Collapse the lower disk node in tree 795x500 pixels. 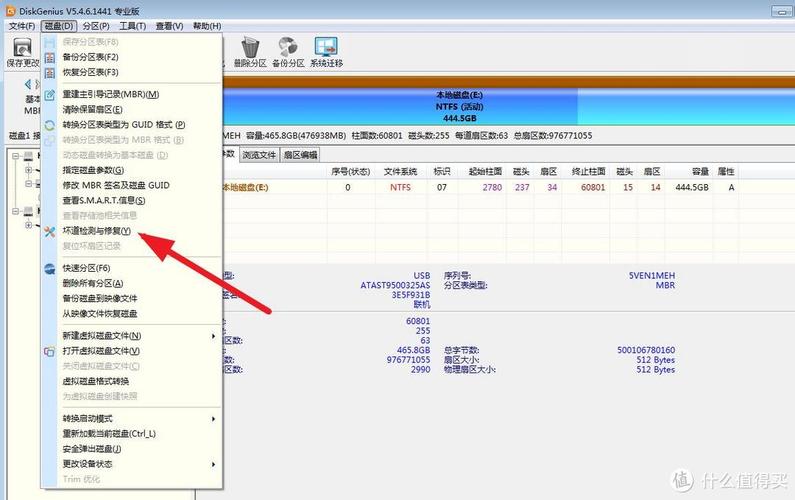point(16,211)
